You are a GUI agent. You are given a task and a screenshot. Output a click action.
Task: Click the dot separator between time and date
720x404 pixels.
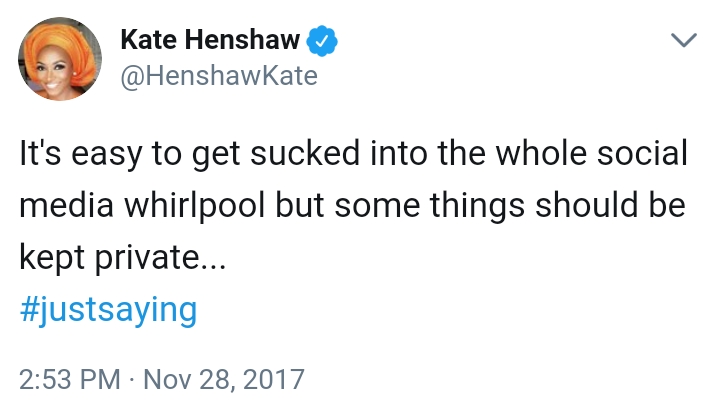tap(131, 381)
